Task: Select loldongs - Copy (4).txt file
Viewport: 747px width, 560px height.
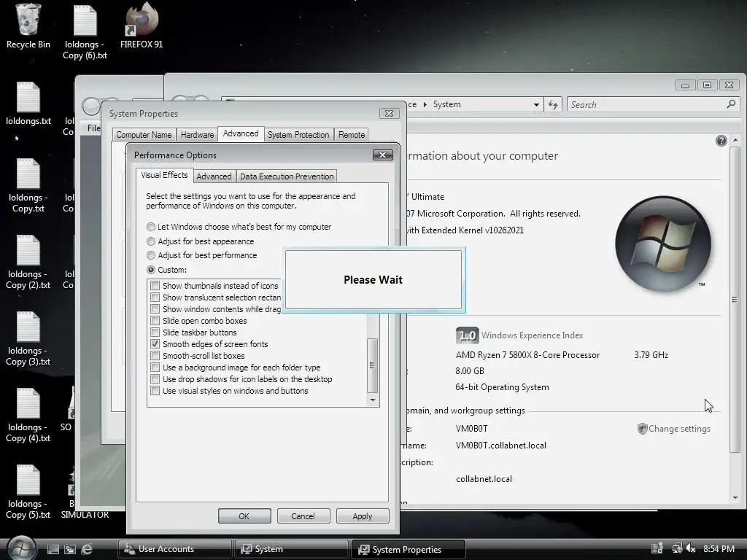Action: coord(28,415)
